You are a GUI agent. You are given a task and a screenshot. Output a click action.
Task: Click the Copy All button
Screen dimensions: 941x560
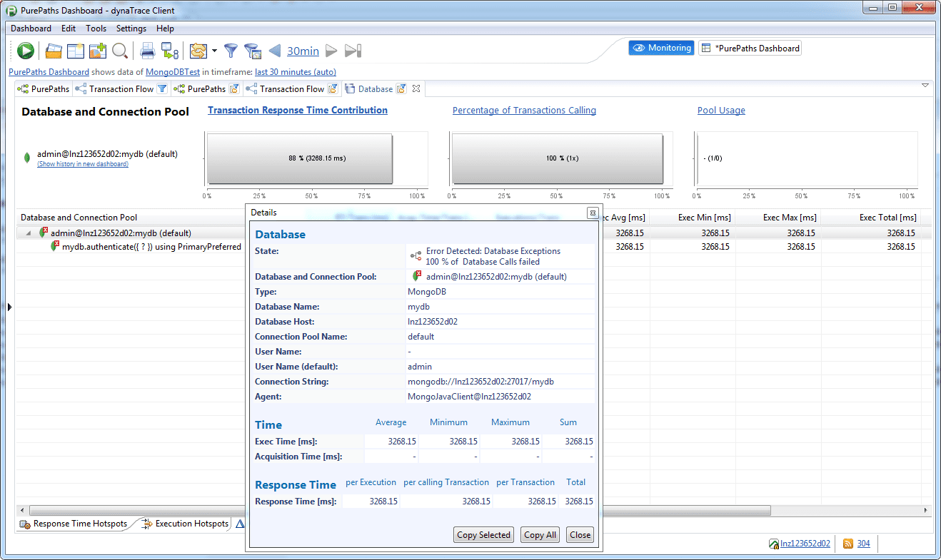[x=540, y=535]
